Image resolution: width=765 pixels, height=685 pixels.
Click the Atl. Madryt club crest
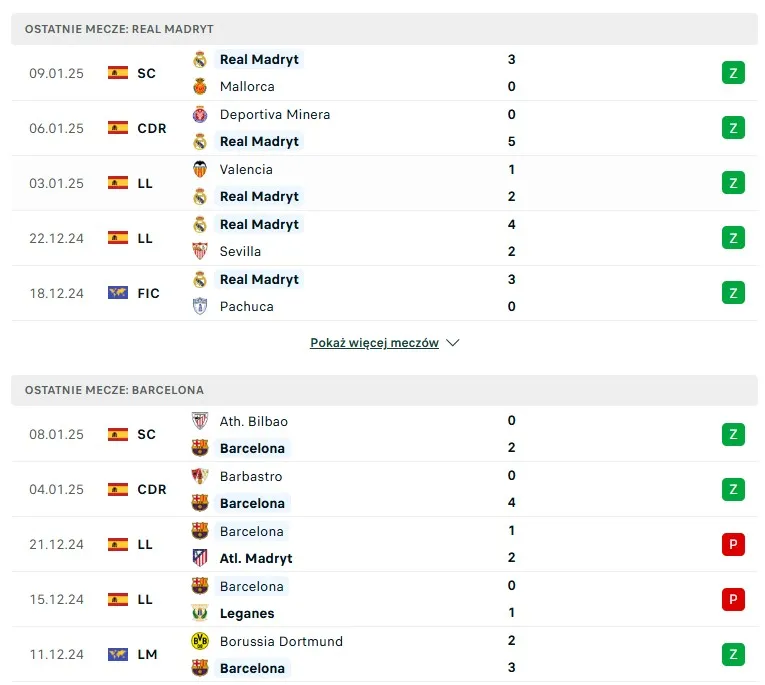click(200, 559)
